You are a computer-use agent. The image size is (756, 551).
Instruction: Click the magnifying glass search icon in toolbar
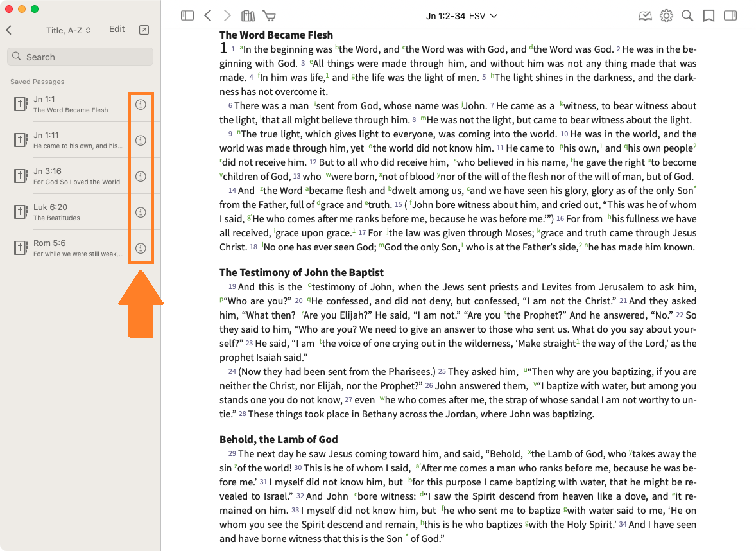687,16
